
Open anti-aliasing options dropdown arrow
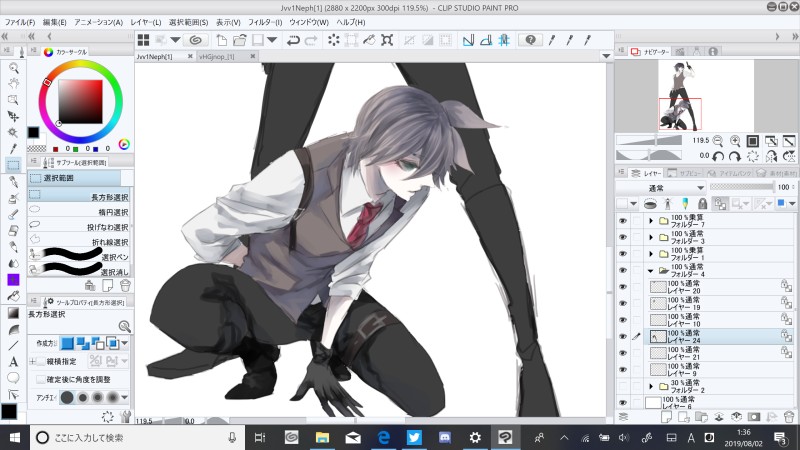124,397
